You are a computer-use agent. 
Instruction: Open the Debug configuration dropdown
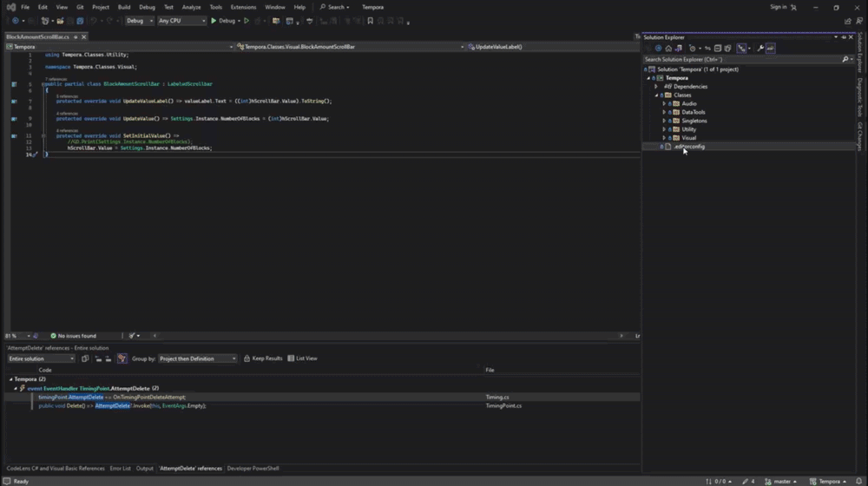point(139,21)
